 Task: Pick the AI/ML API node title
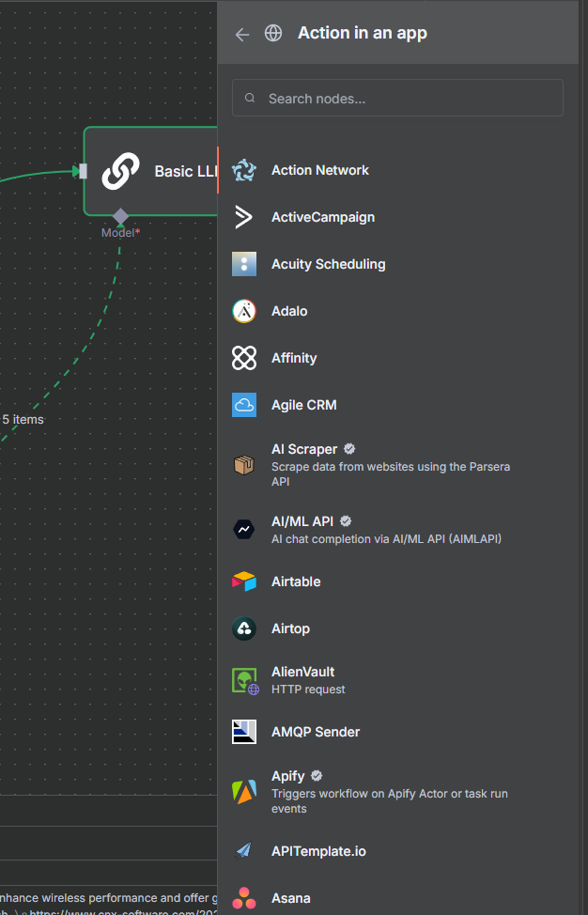(x=302, y=521)
